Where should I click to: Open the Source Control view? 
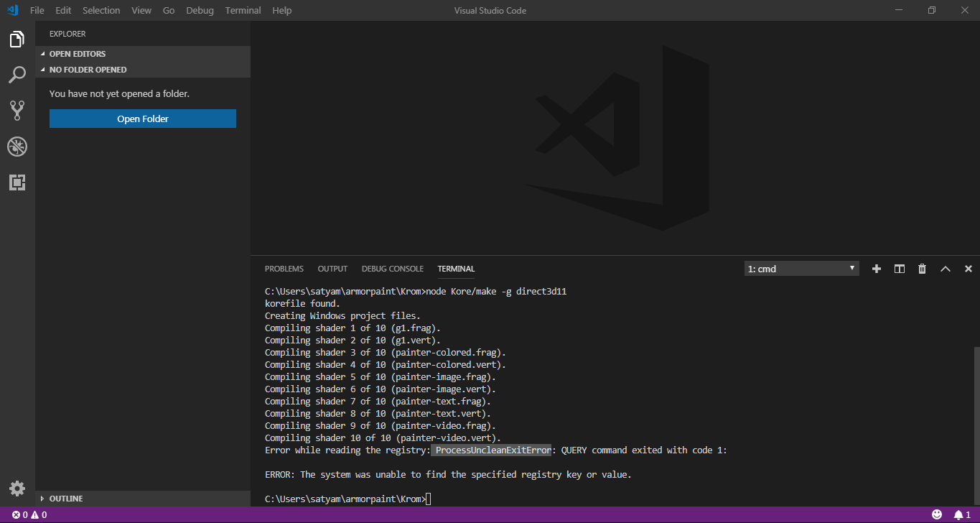tap(17, 110)
